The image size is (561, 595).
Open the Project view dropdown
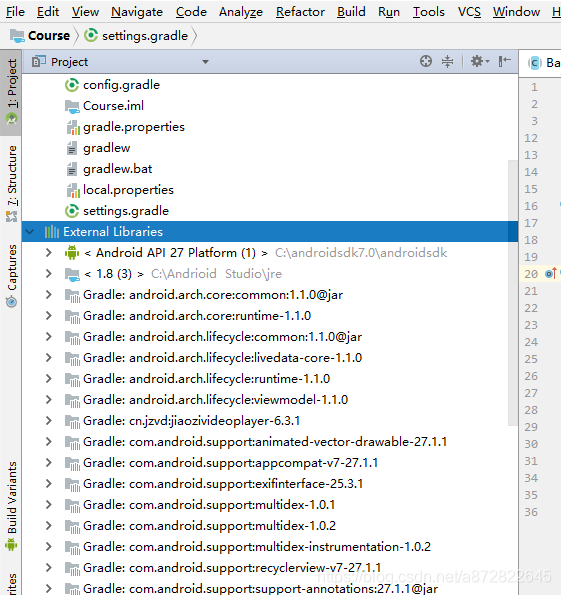click(205, 62)
